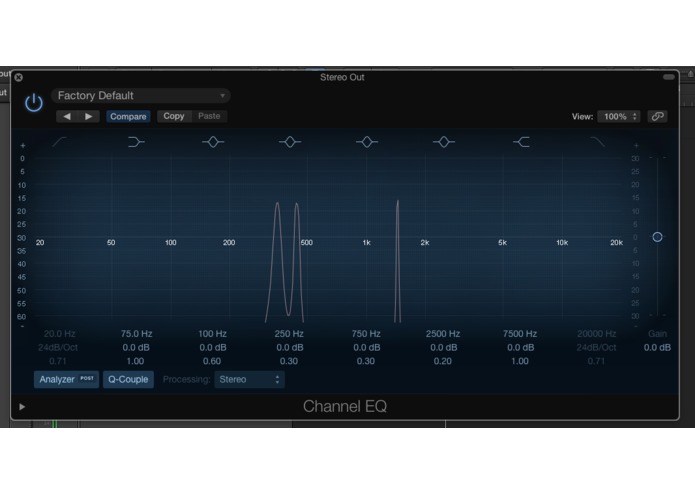
Task: Toggle the 750 Hz parametric band icon
Action: [x=367, y=142]
